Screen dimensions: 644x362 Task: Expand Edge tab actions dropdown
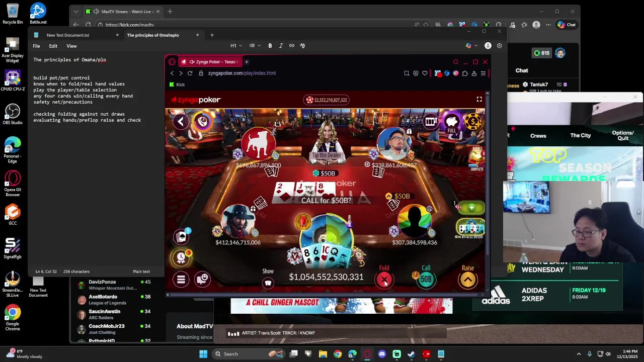75,12
